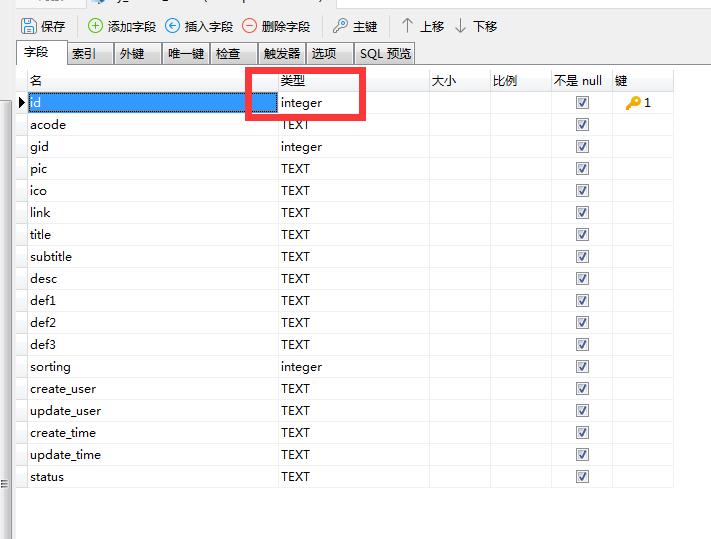Switch to the SQL 预览 tab
This screenshot has height=539, width=711.
click(385, 54)
